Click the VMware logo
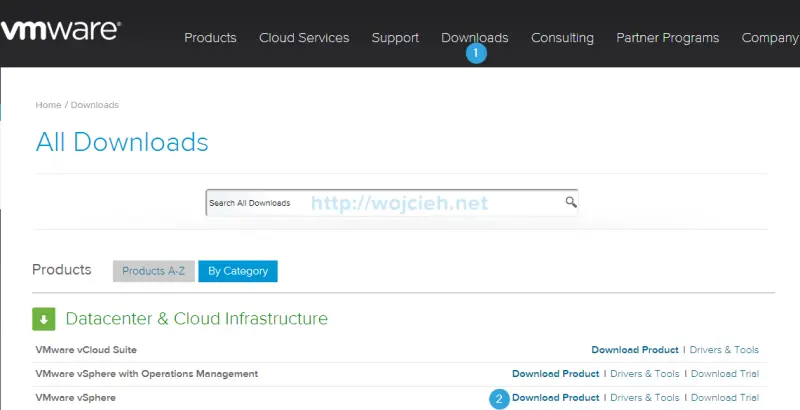 (60, 31)
